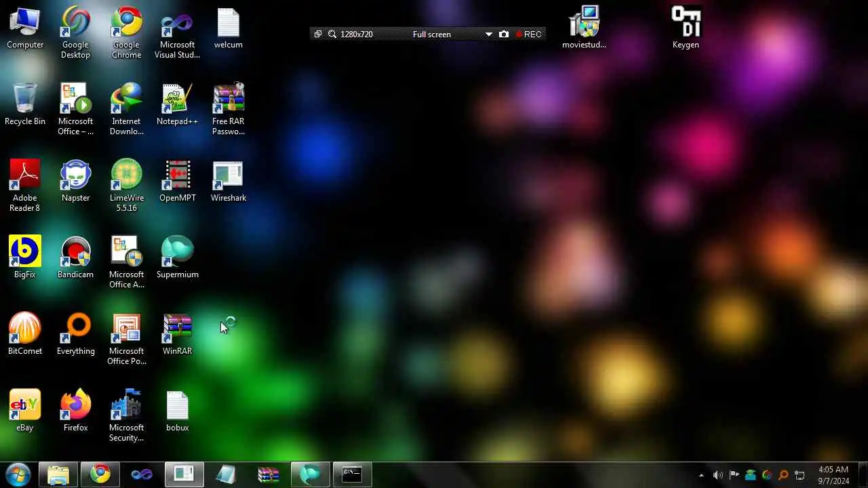Open the clock showing 4:05 AM
Viewport: 868px width, 488px height.
833,474
